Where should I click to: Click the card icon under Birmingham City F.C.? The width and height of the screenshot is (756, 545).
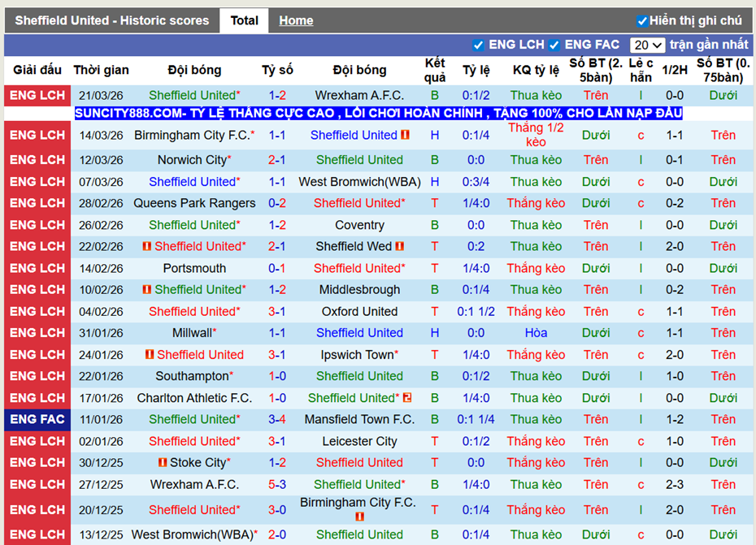(358, 515)
